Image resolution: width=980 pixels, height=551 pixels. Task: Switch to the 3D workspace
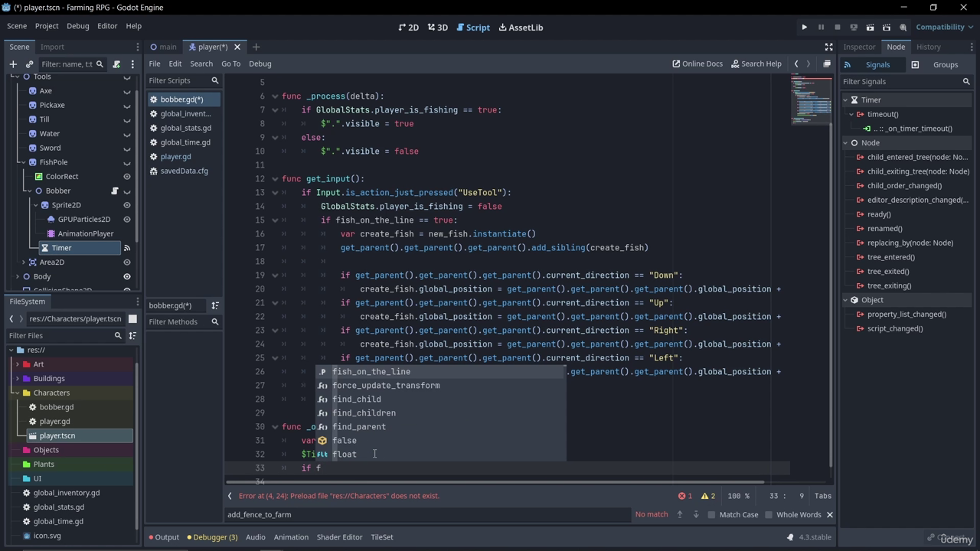pos(437,28)
